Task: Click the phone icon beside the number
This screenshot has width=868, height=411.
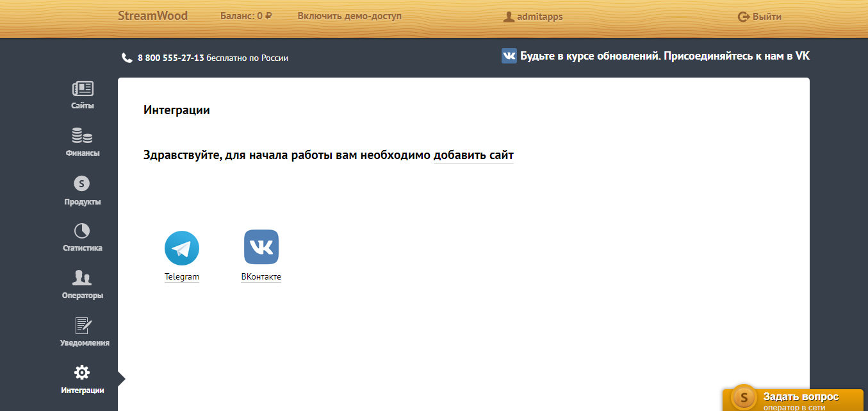Action: pyautogui.click(x=127, y=58)
